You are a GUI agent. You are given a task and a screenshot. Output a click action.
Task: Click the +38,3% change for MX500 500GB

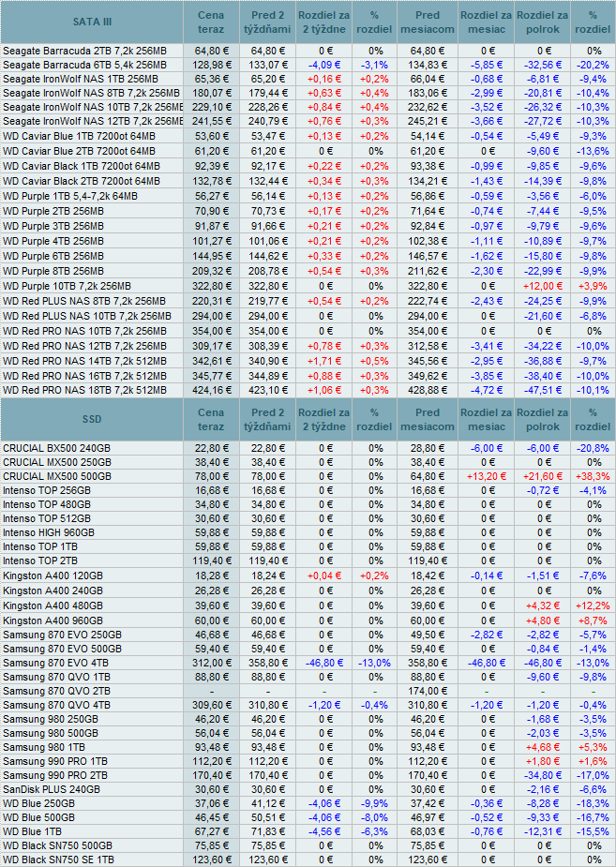(593, 476)
